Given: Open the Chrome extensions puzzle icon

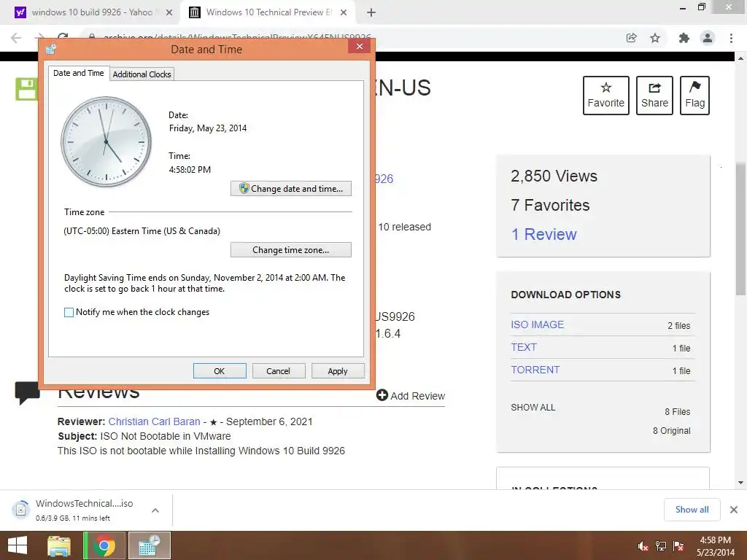Looking at the screenshot, I should pyautogui.click(x=684, y=38).
